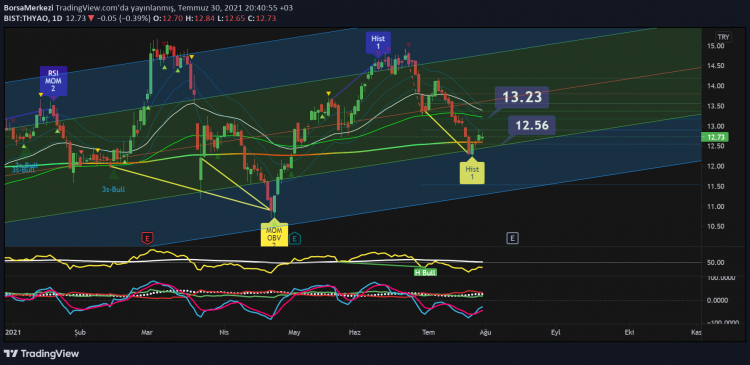Click the 50.00 RSI axis label
750x365 pixels.
coord(715,263)
